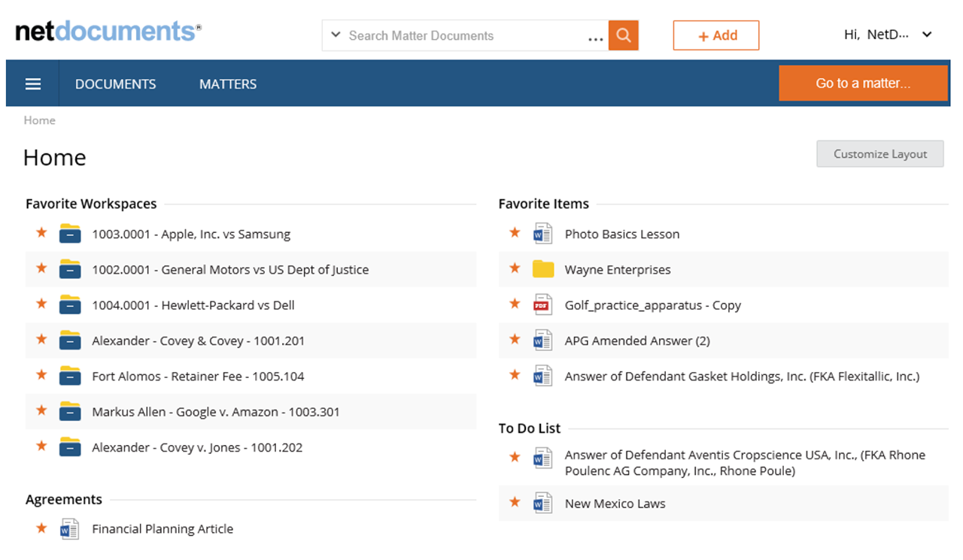
Task: Open Answer of Defendant Aventis Cropscience document
Action: click(x=745, y=463)
